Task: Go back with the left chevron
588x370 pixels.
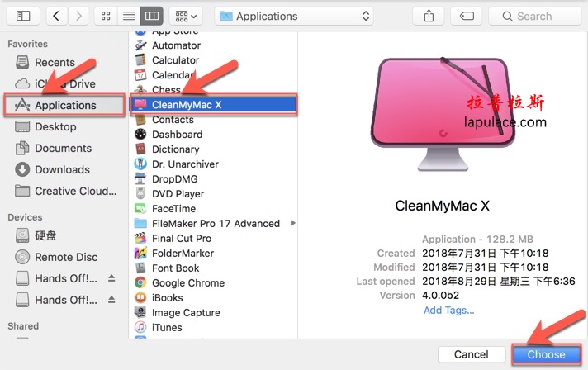Action: [56, 17]
